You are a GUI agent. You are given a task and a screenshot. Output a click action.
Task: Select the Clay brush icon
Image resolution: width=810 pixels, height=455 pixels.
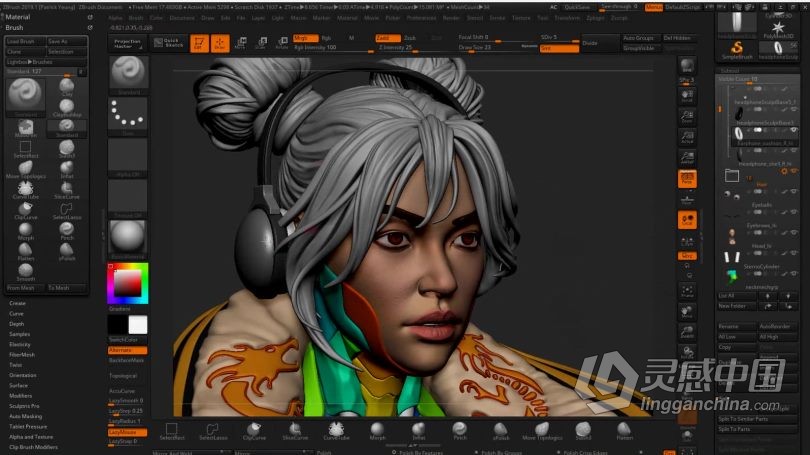pos(67,86)
